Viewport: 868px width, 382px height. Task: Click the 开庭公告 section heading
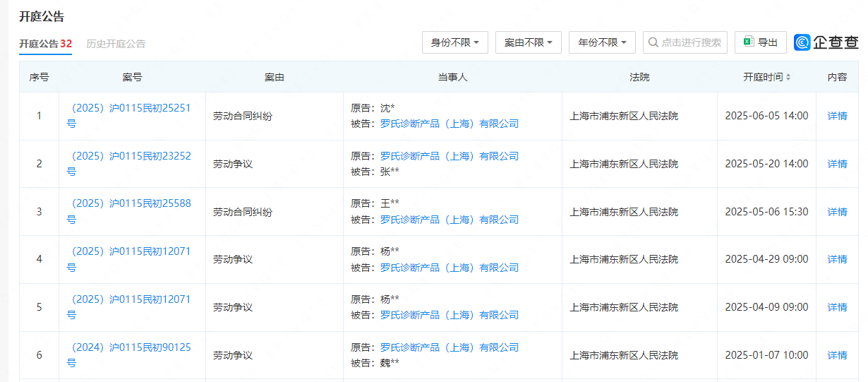[x=42, y=17]
